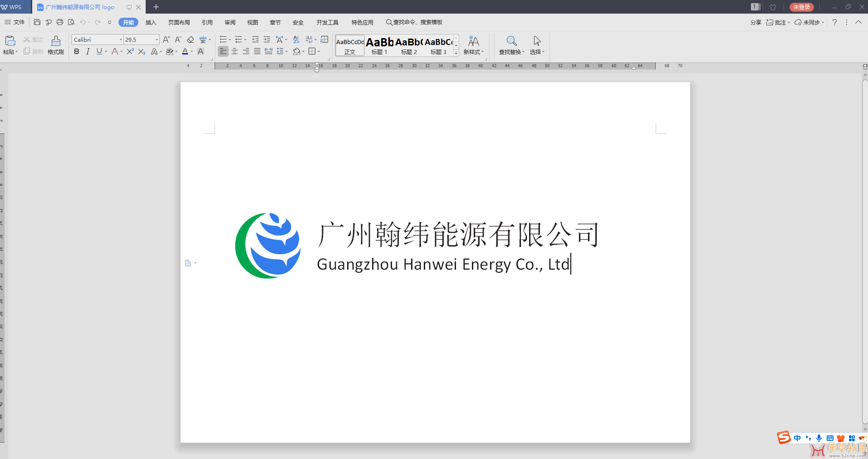Open the font size 29.5 dropdown
This screenshot has height=459, width=868.
tap(157, 40)
